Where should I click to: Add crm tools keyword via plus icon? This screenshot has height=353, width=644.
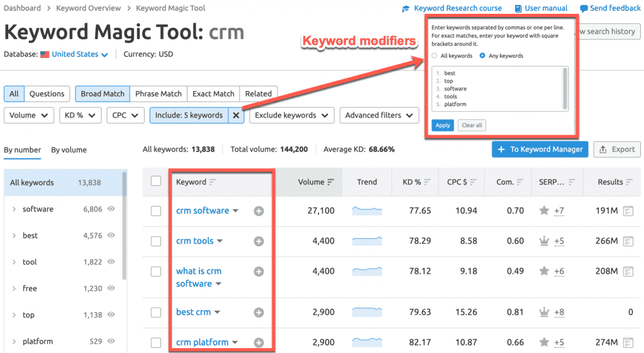point(258,241)
